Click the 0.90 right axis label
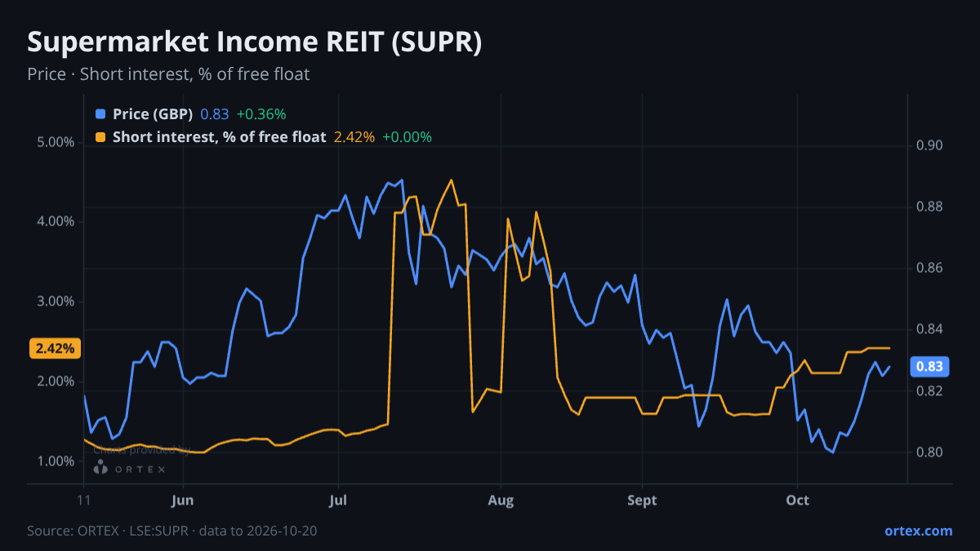This screenshot has width=980, height=551. (x=929, y=145)
